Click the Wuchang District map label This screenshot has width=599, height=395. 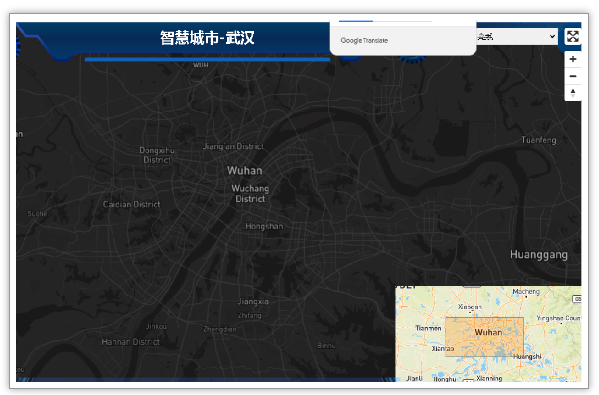tap(250, 194)
